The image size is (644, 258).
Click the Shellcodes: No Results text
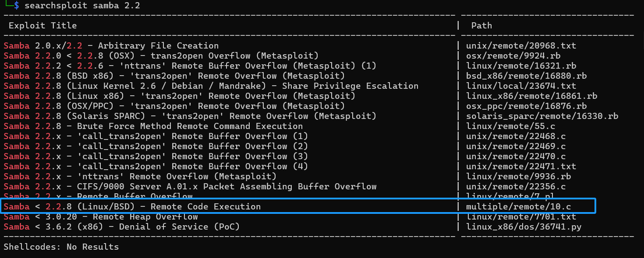click(61, 247)
